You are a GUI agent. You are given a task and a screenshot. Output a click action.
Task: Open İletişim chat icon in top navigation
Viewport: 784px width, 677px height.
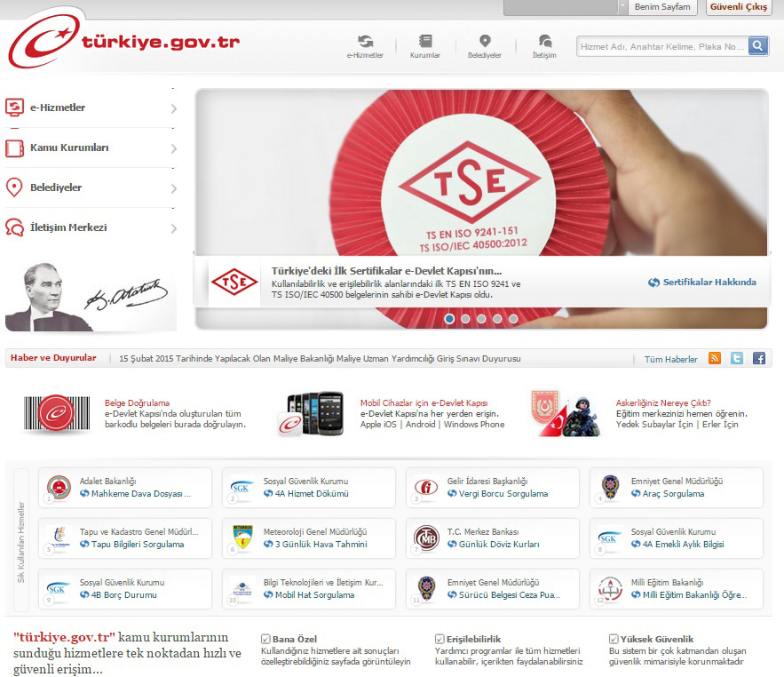tap(544, 41)
